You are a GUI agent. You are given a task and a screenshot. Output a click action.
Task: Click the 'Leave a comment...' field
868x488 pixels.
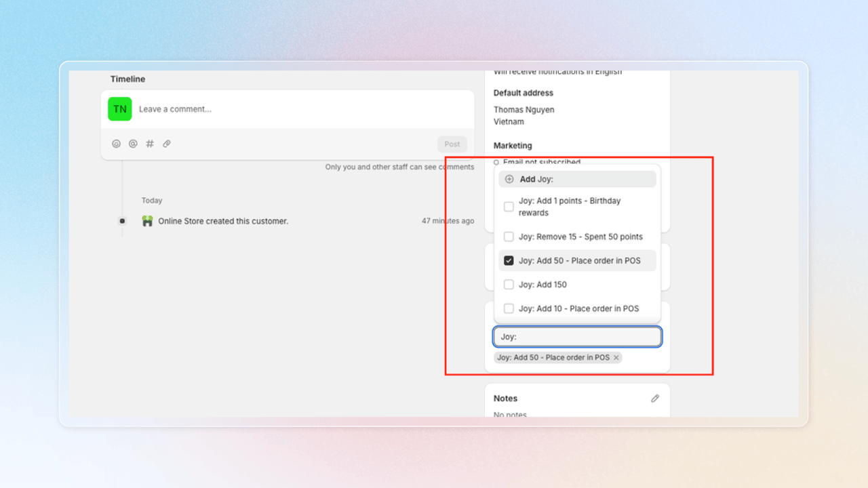288,109
